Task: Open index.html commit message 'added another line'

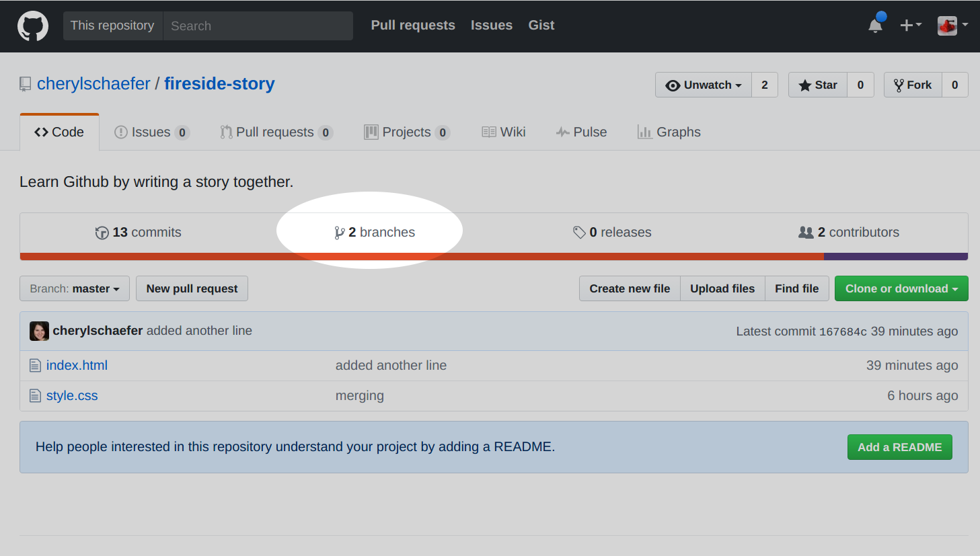Action: (x=391, y=366)
